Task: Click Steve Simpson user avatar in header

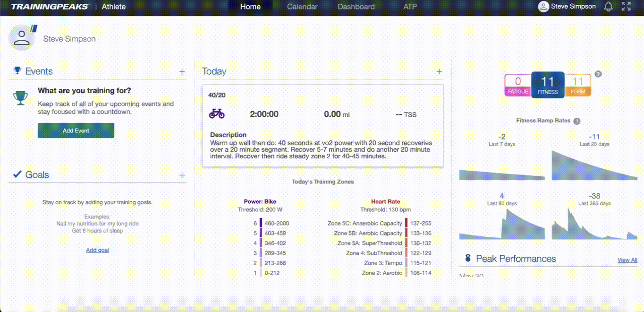Action: [x=543, y=7]
